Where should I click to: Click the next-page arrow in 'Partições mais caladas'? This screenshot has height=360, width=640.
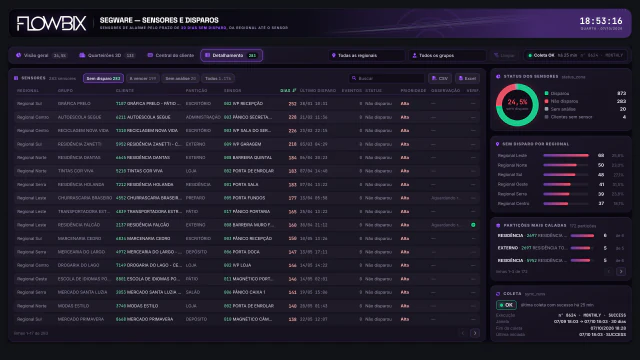pos(621,271)
